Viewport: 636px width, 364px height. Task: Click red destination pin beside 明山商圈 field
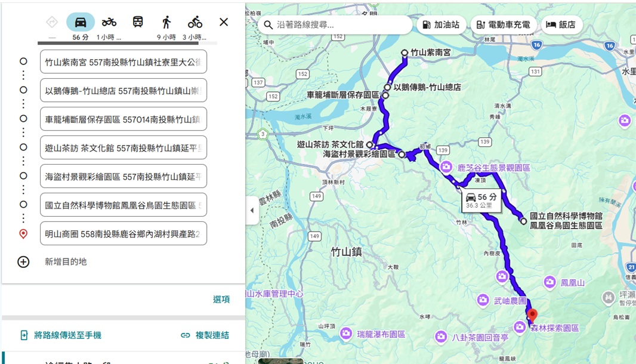click(x=23, y=234)
